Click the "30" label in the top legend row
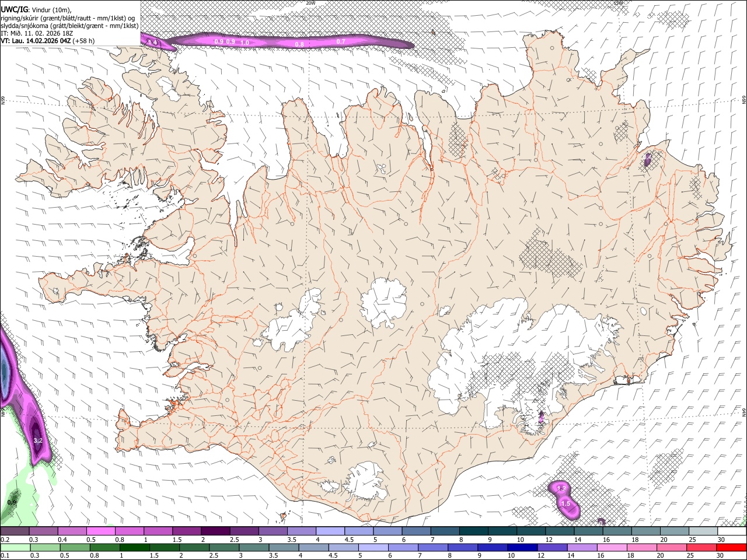The image size is (747, 560). pos(721,540)
